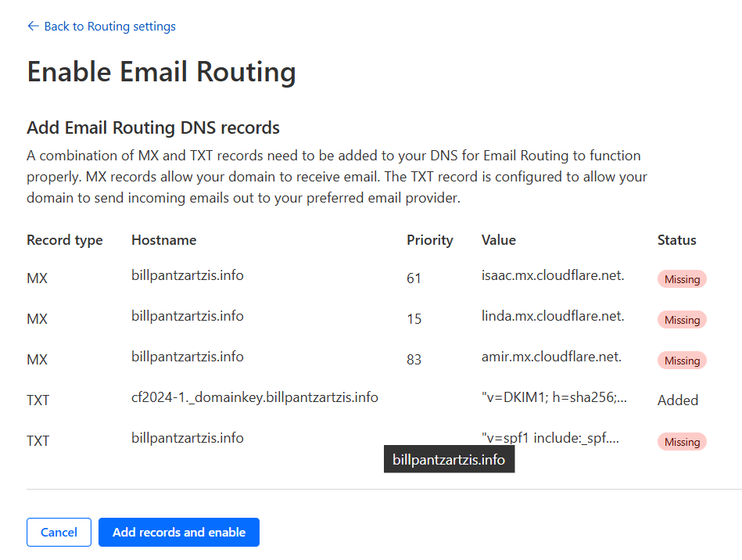Select the amir.mx.cloudflare.net value
Viewport: 742px width, 560px height.
pyautogui.click(x=551, y=357)
